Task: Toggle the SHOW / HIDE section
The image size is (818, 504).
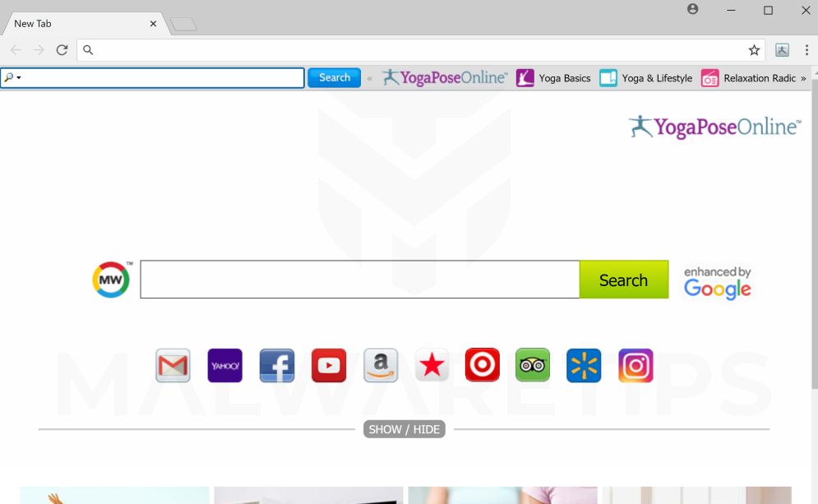Action: (x=404, y=428)
